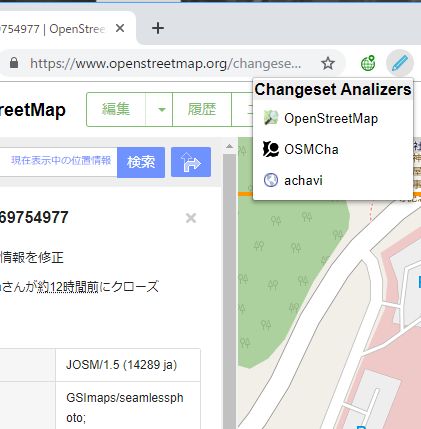The height and width of the screenshot is (429, 421).
Task: Click the sidebar vertical scrollbar track
Action: coord(229,290)
